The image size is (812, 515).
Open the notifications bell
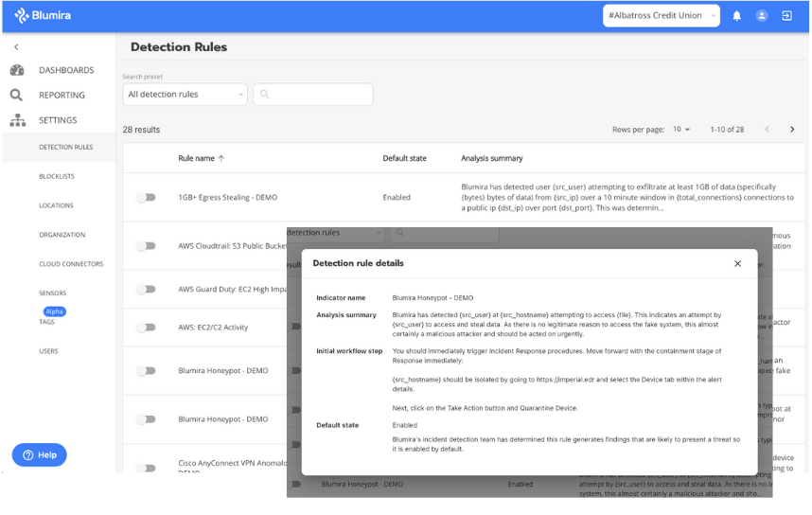click(x=737, y=15)
